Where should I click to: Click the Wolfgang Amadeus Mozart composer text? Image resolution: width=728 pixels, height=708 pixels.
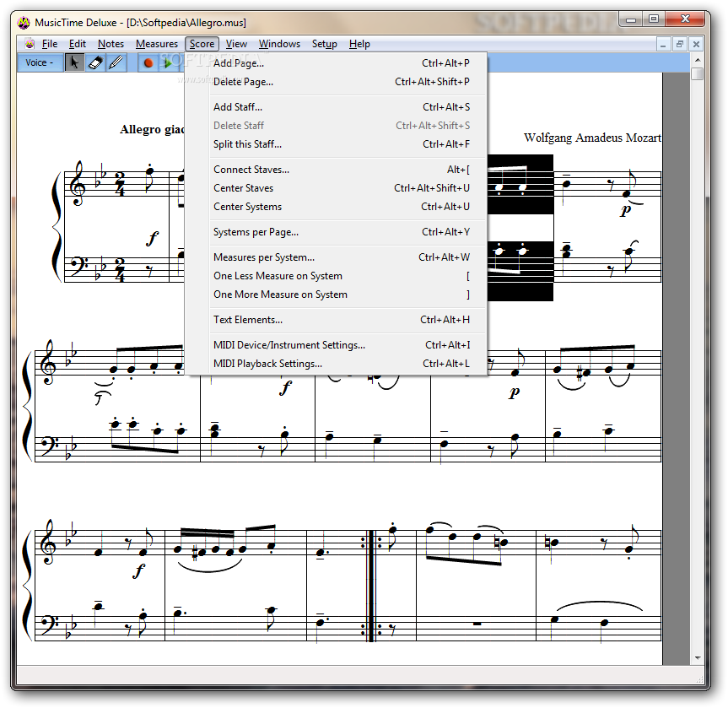point(592,138)
